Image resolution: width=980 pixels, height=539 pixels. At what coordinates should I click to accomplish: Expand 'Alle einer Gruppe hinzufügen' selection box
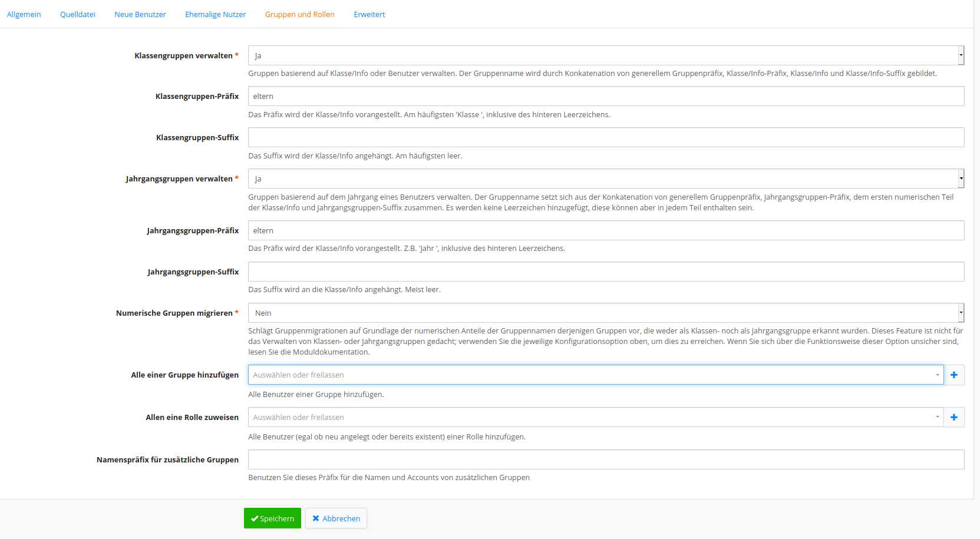tap(595, 375)
